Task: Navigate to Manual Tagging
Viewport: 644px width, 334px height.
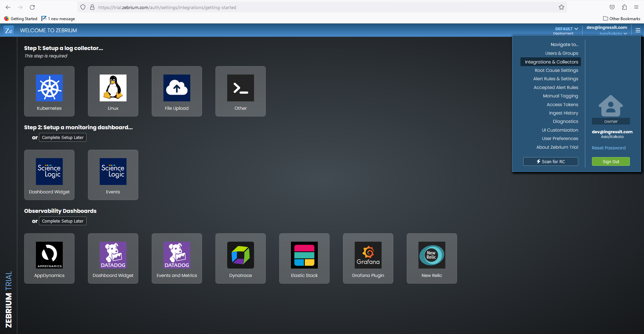Action: pyautogui.click(x=560, y=96)
